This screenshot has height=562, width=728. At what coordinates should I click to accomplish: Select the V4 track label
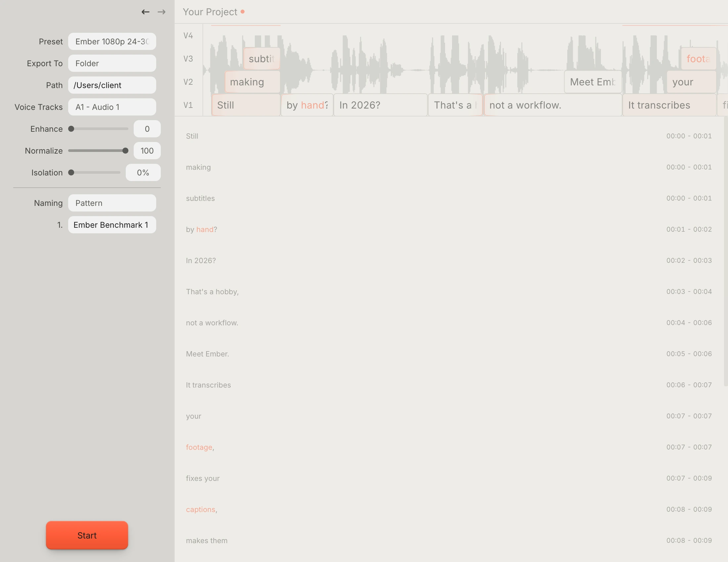point(188,36)
